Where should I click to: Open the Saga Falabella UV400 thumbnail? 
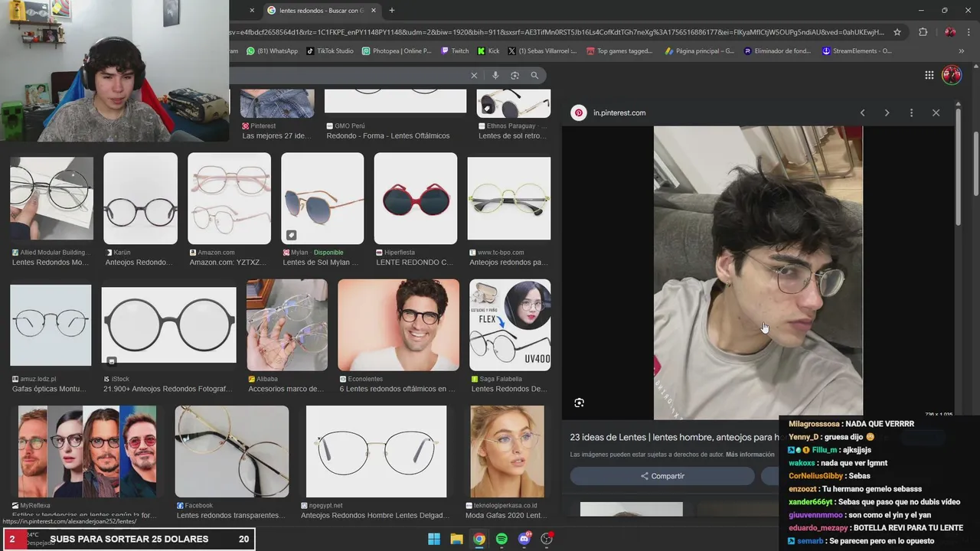[x=510, y=325]
